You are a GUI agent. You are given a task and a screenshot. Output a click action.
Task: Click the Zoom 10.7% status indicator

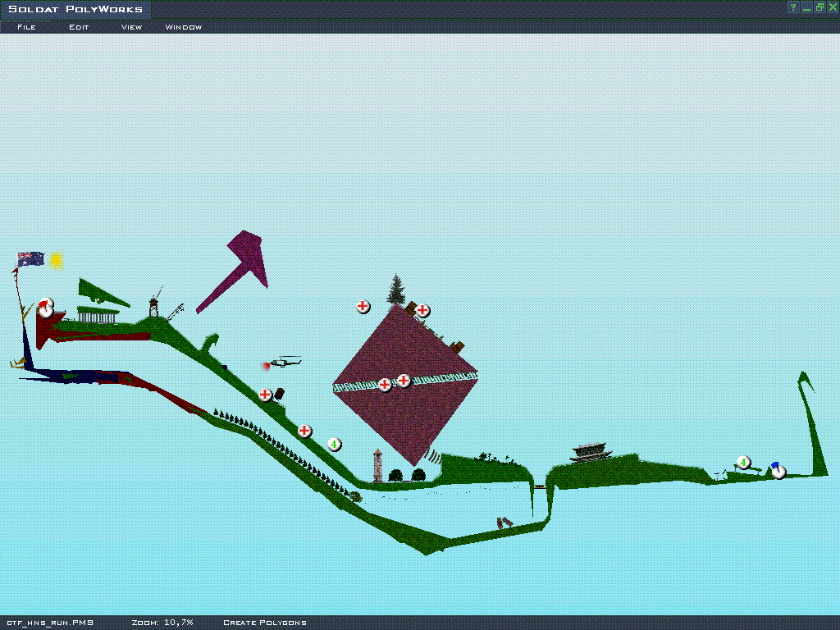click(x=162, y=623)
